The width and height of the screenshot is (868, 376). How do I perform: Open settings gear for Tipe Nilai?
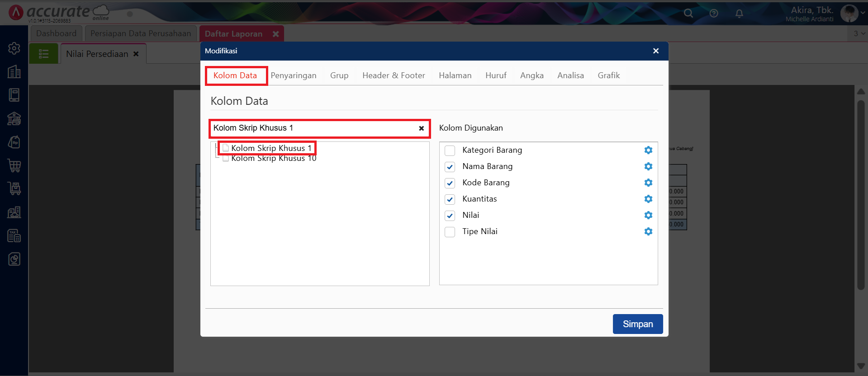648,231
